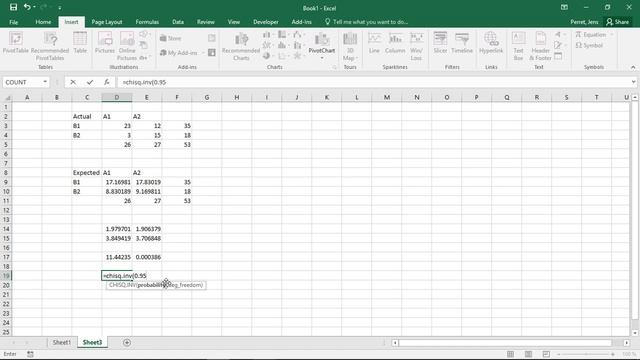Open Recommended PivotTables
Viewport: 640px width, 360px height.
pos(50,46)
